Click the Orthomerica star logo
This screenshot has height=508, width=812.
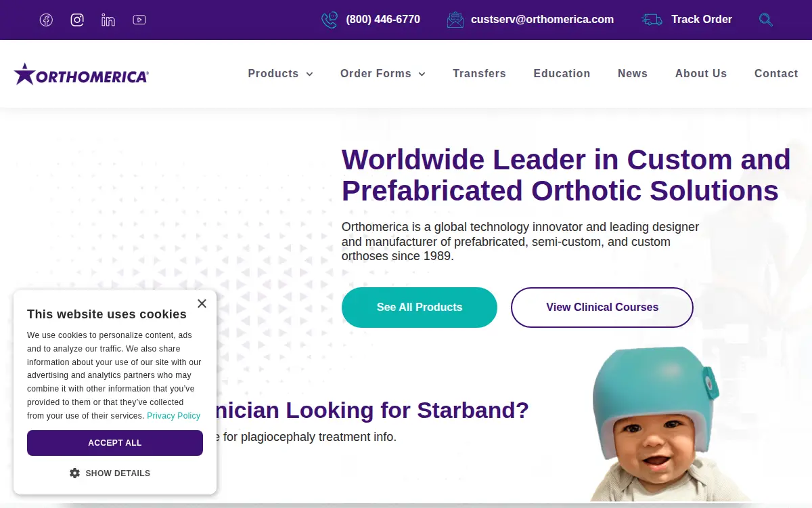tap(81, 74)
